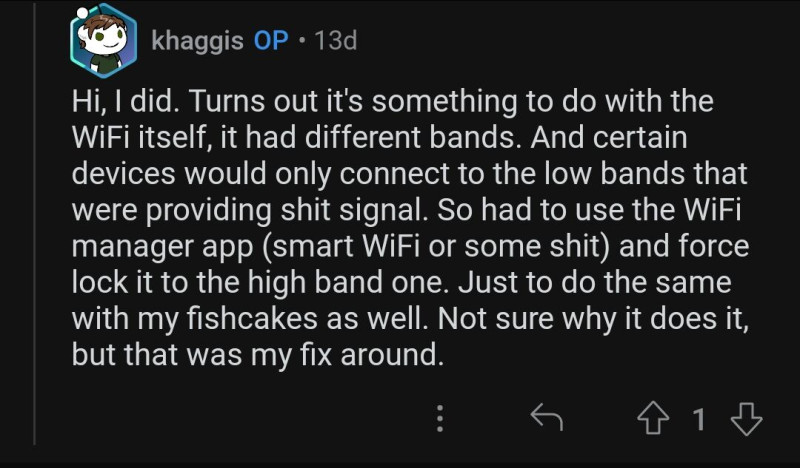
Task: Click the 13d timestamp
Action: coord(336,40)
